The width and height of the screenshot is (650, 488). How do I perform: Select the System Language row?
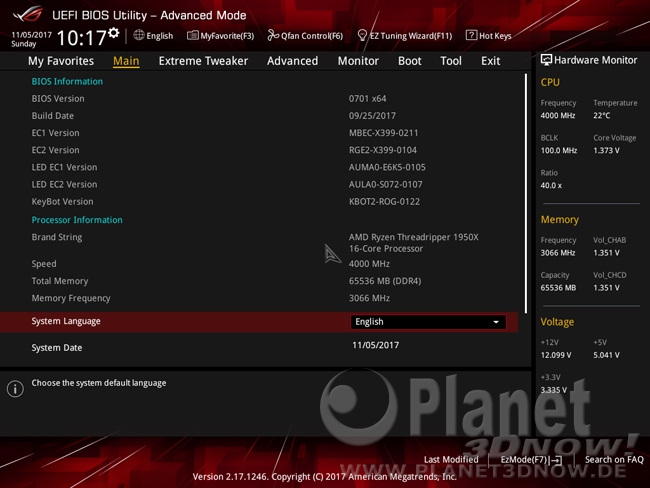click(x=259, y=322)
